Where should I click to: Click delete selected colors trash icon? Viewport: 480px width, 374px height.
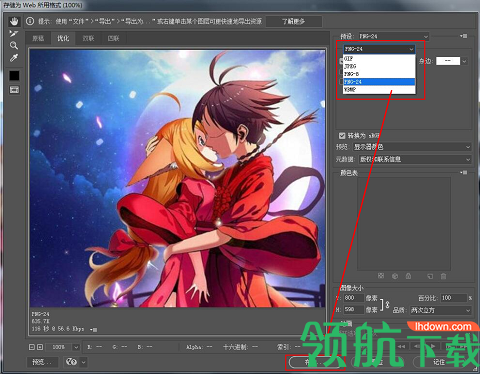coord(443,276)
